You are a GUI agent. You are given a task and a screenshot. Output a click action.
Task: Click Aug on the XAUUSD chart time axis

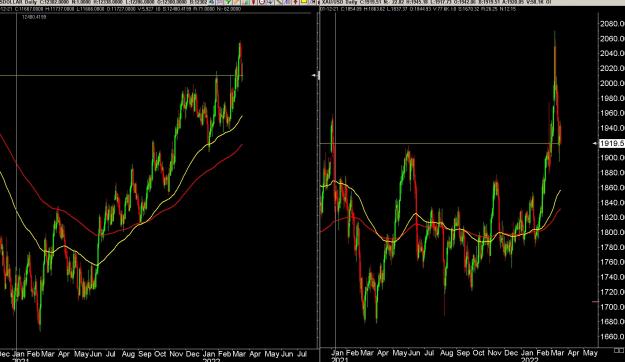(x=446, y=353)
